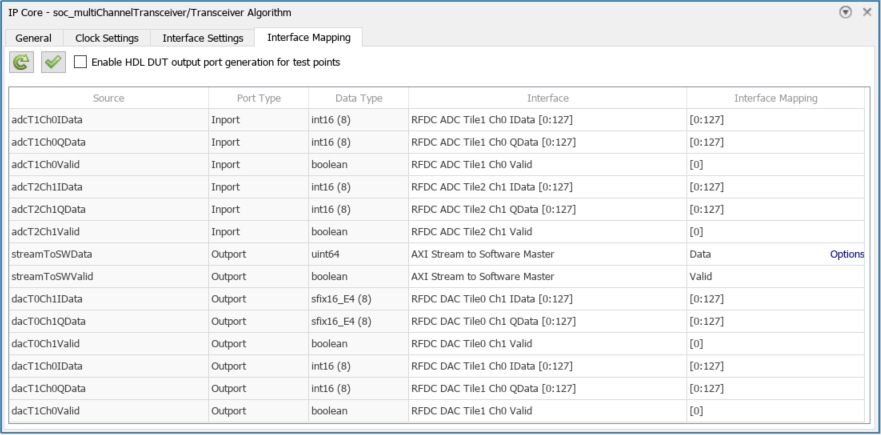Enable HDL DUT output port generation checkbox
The image size is (881, 435).
coord(80,62)
